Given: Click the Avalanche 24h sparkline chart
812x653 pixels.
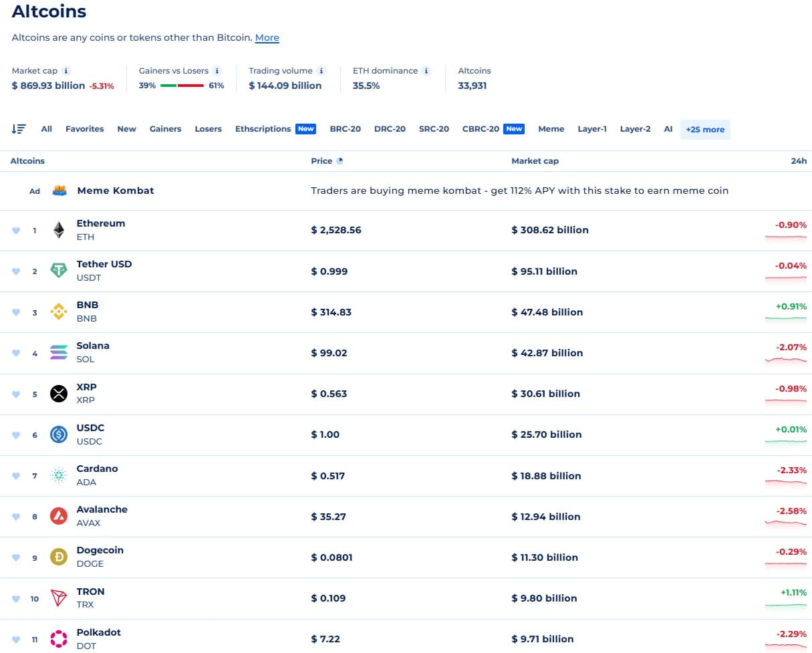Looking at the screenshot, I should pos(785,523).
